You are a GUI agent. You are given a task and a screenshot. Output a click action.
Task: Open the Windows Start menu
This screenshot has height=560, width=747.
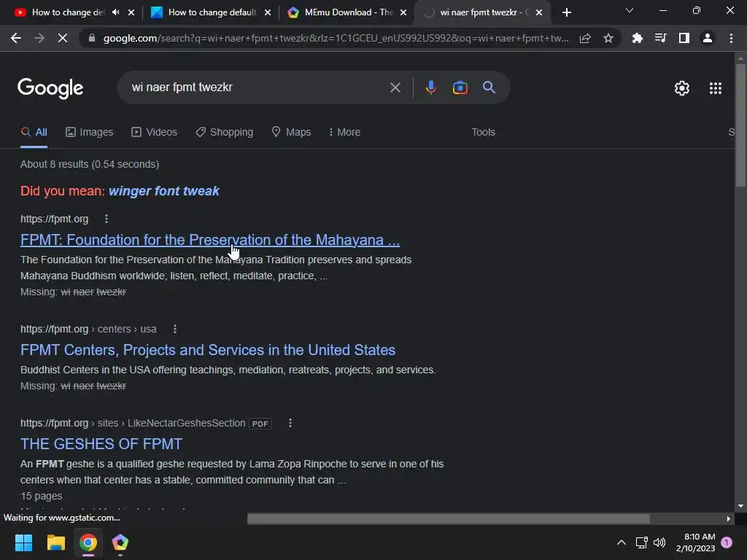tap(23, 542)
